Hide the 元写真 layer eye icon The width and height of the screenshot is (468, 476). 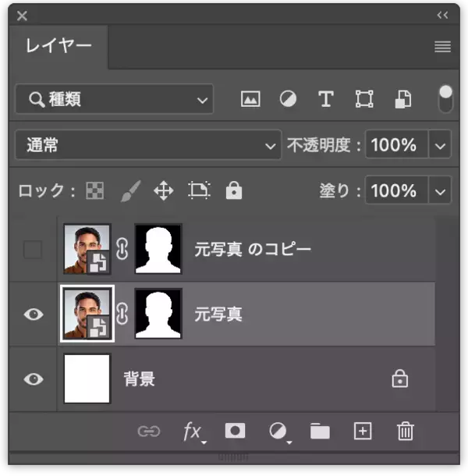pyautogui.click(x=34, y=314)
